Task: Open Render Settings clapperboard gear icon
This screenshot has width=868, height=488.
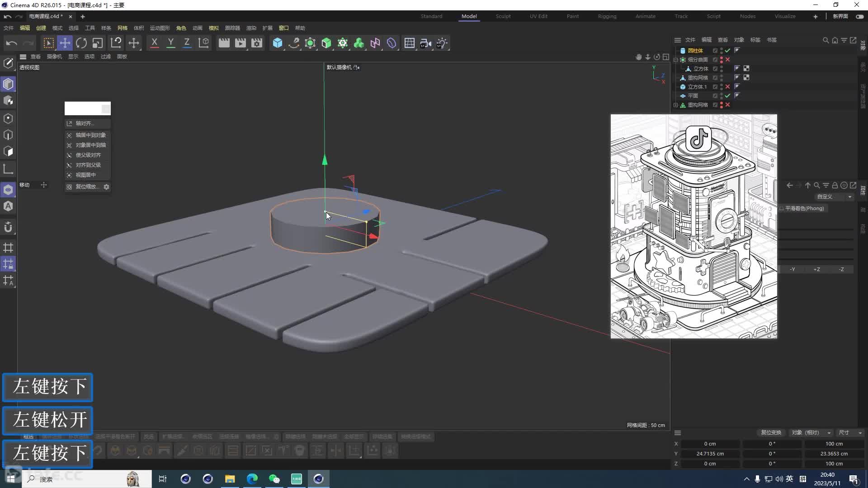Action: [x=257, y=43]
